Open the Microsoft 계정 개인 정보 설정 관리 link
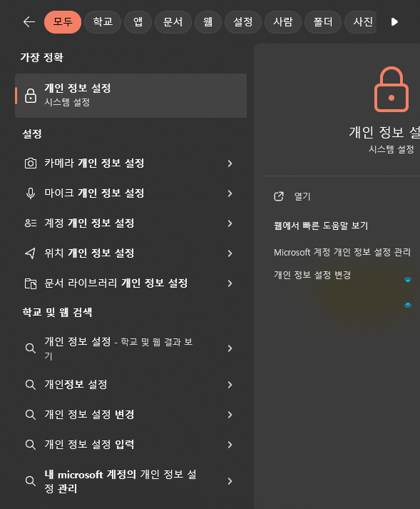This screenshot has height=509, width=420. [342, 252]
